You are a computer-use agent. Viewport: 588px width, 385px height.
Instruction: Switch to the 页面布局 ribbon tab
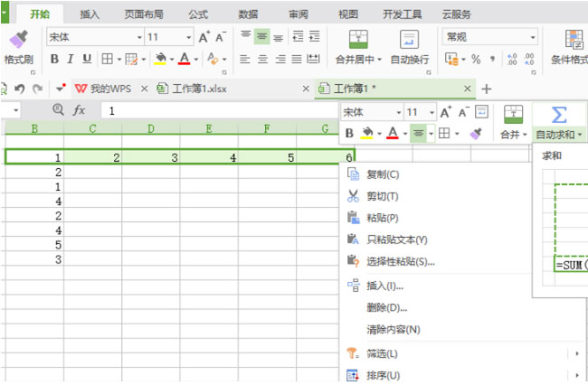[x=144, y=14]
